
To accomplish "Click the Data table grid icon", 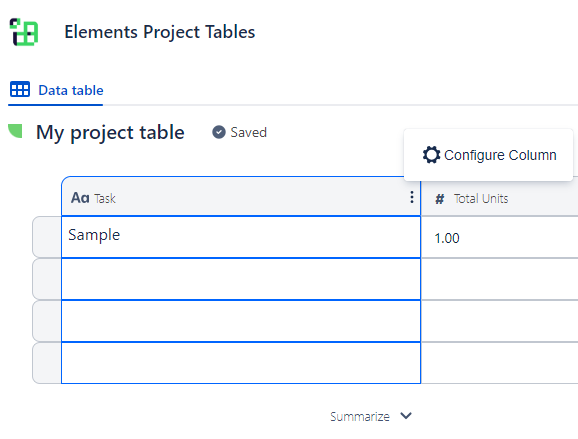I will click(20, 90).
